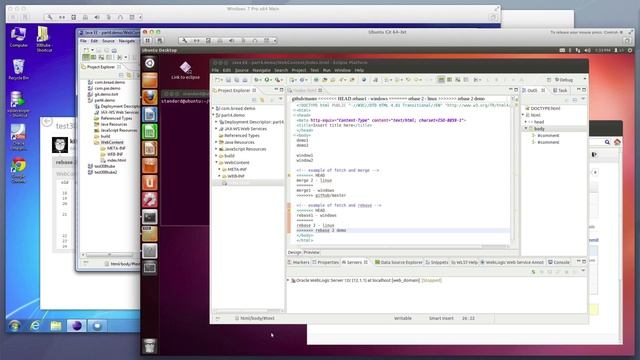Switch to the Console tab

(x=559, y=262)
